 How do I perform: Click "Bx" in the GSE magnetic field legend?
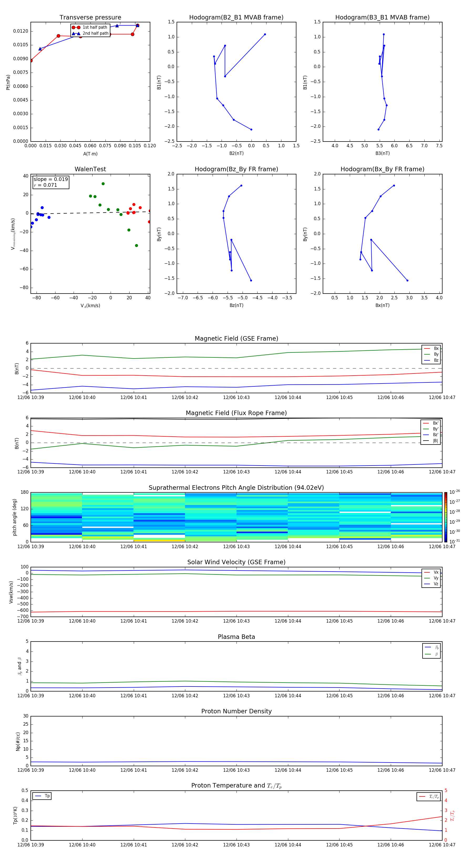point(431,349)
